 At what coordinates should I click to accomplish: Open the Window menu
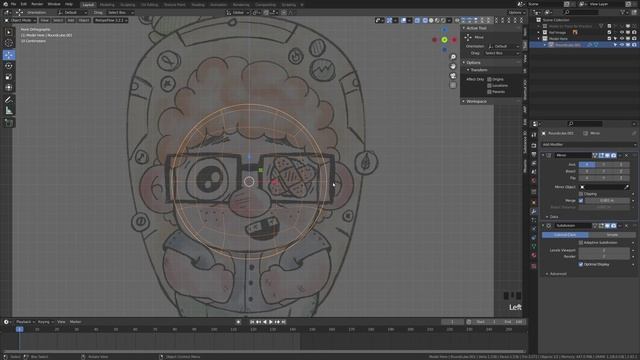[54, 4]
